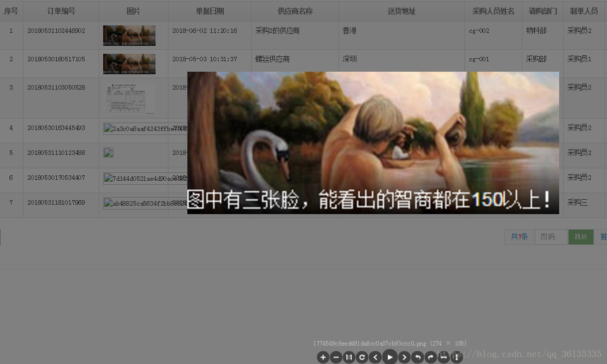Flip image vertically
Viewport: 607px width, 364px height.
pyautogui.click(x=456, y=357)
